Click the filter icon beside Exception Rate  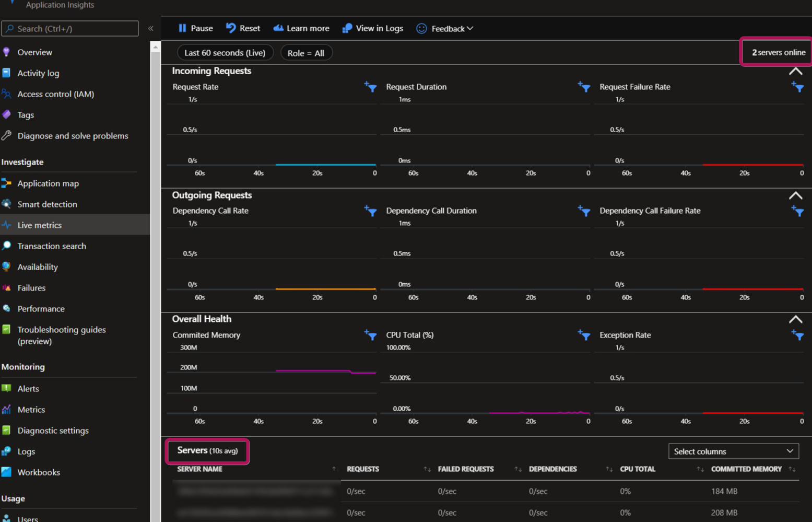coord(797,335)
